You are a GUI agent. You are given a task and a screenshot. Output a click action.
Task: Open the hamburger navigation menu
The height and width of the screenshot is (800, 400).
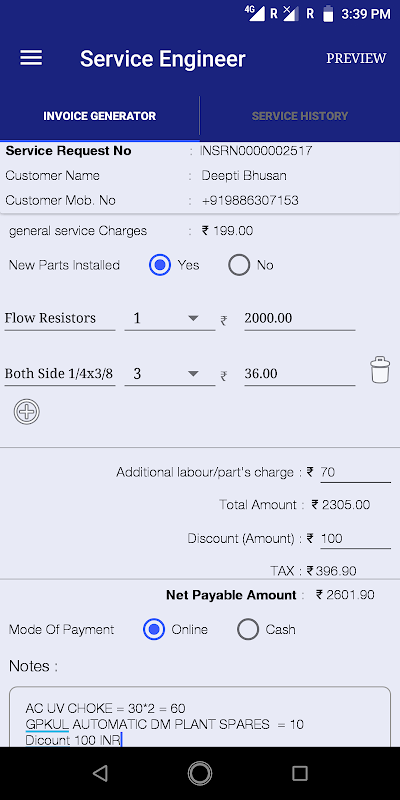(x=31, y=58)
